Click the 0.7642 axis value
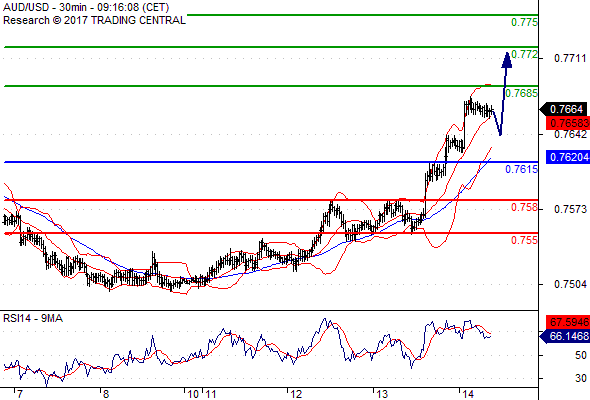The image size is (590, 400). coord(570,134)
